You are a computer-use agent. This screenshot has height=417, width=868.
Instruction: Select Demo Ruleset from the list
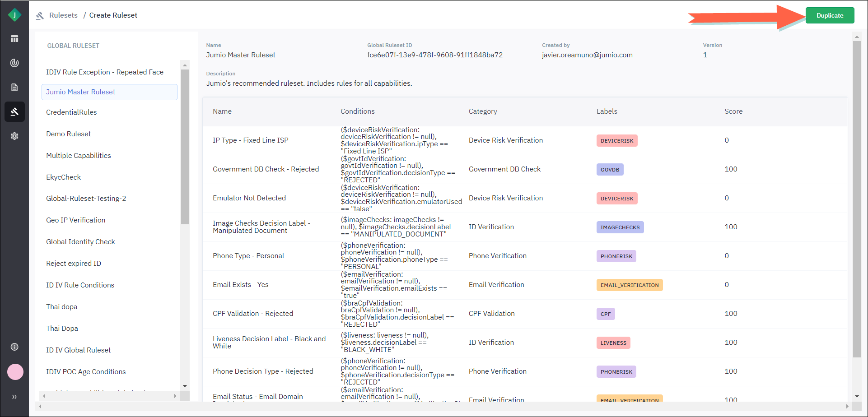pos(69,134)
